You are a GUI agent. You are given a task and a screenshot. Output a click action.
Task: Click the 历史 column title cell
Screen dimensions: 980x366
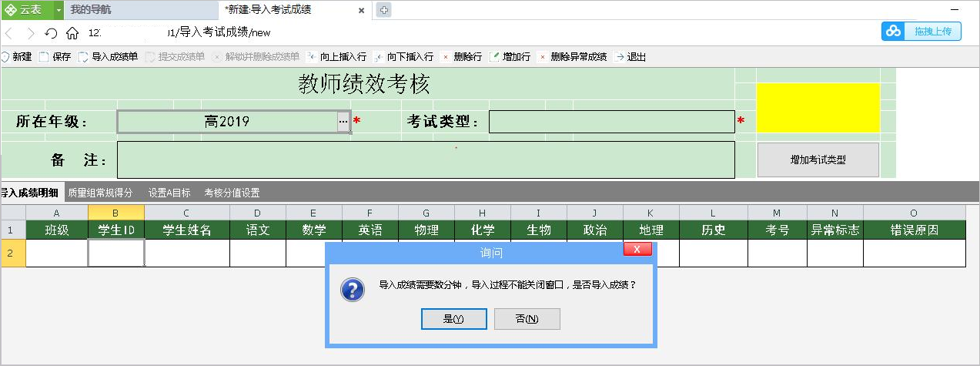pyautogui.click(x=714, y=230)
